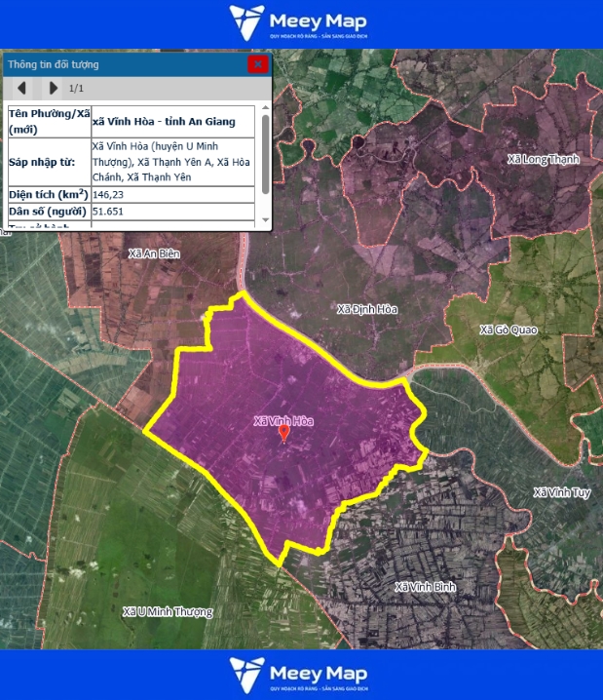Select the Xã Vĩnh Bình map label
This screenshot has height=700, width=603.
click(425, 587)
